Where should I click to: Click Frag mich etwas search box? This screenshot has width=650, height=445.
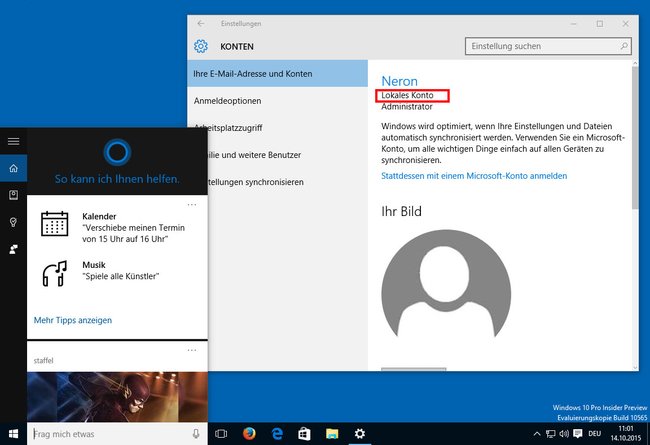[117, 434]
